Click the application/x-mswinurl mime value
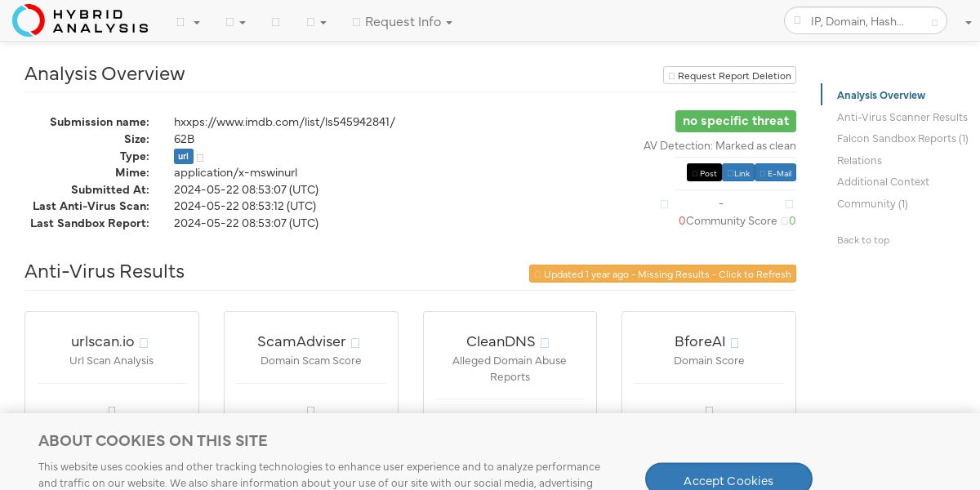 pyautogui.click(x=235, y=173)
